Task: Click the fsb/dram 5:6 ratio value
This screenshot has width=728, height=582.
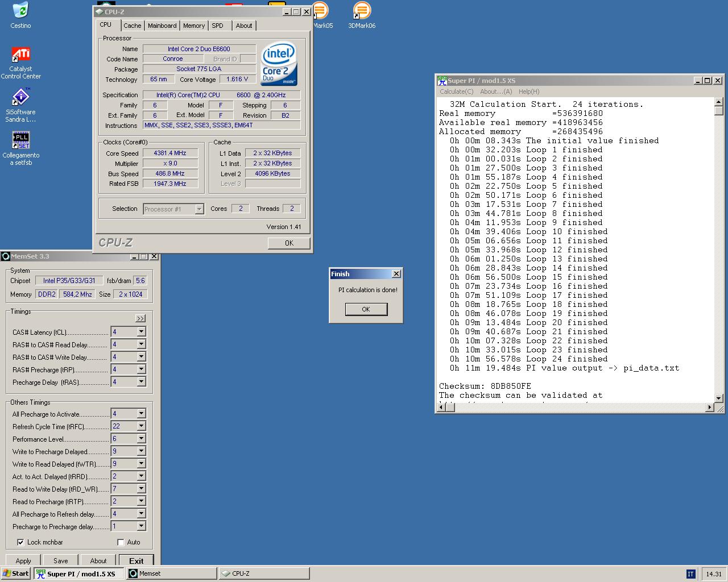Action: click(x=140, y=281)
